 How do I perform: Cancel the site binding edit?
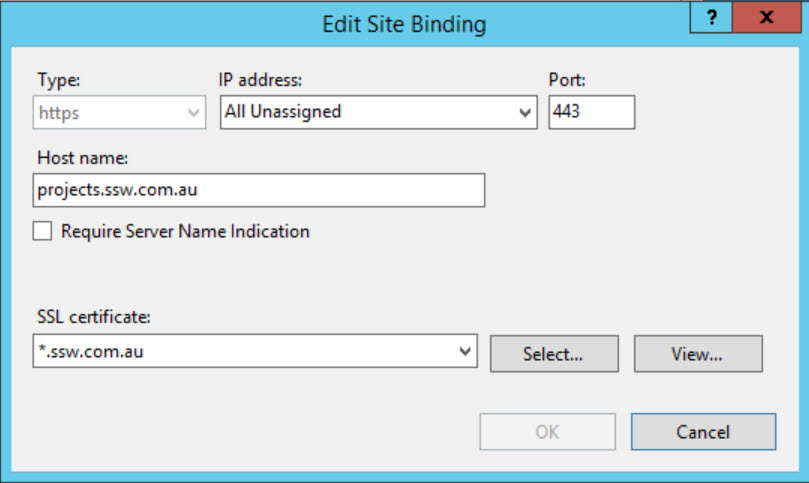702,432
